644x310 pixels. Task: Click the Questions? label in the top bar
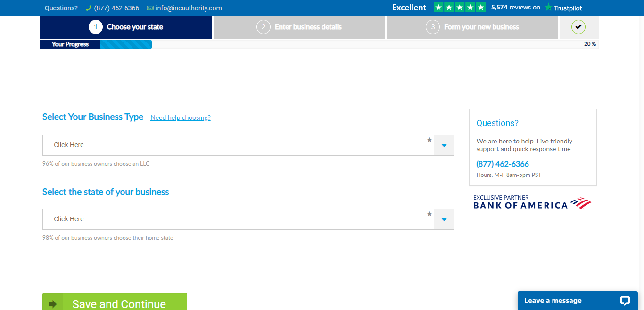tap(61, 8)
